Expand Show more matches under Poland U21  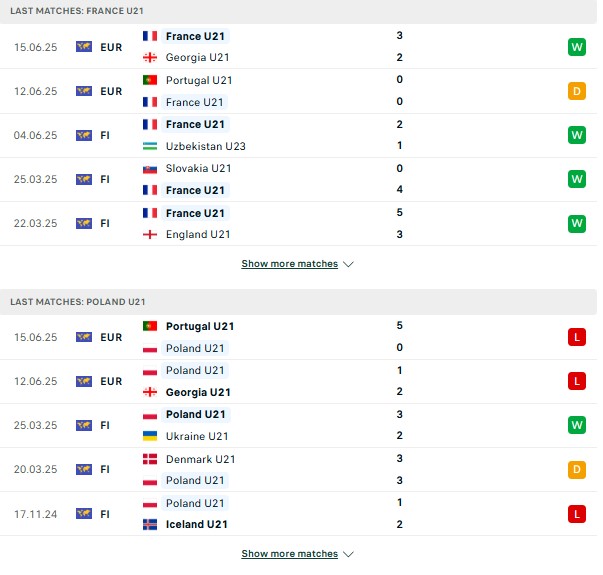290,554
